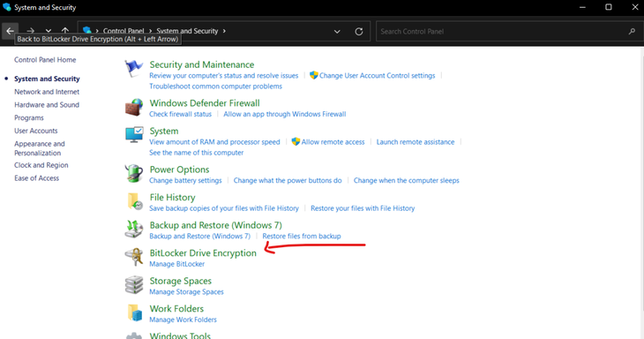Open the System heading
The image size is (644, 339).
(x=164, y=131)
